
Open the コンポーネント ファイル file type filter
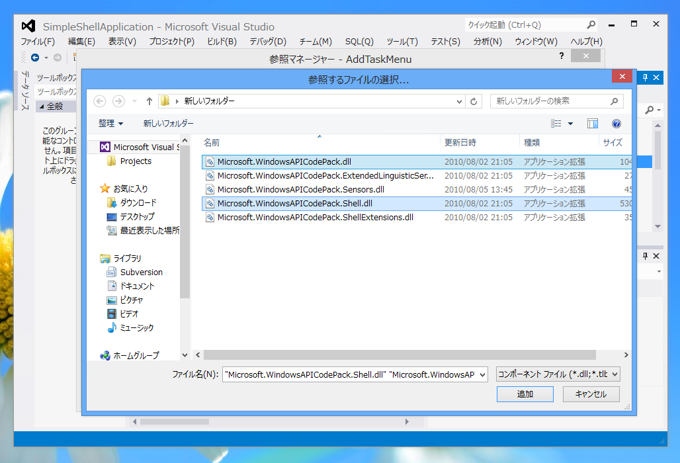click(558, 374)
